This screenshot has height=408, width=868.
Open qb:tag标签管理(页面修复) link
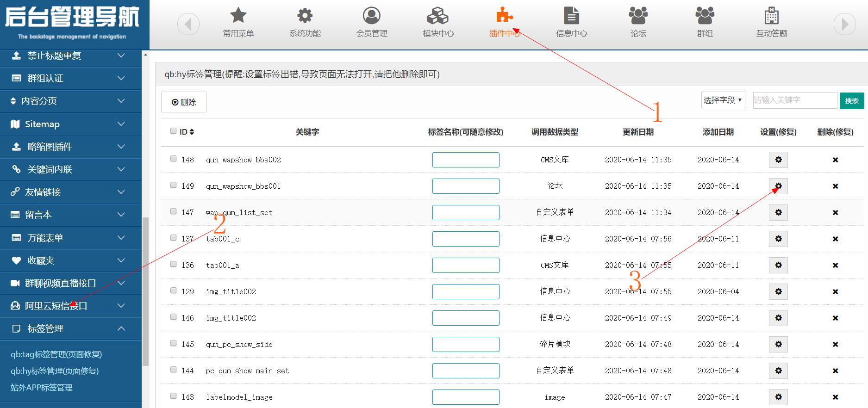[x=56, y=354]
